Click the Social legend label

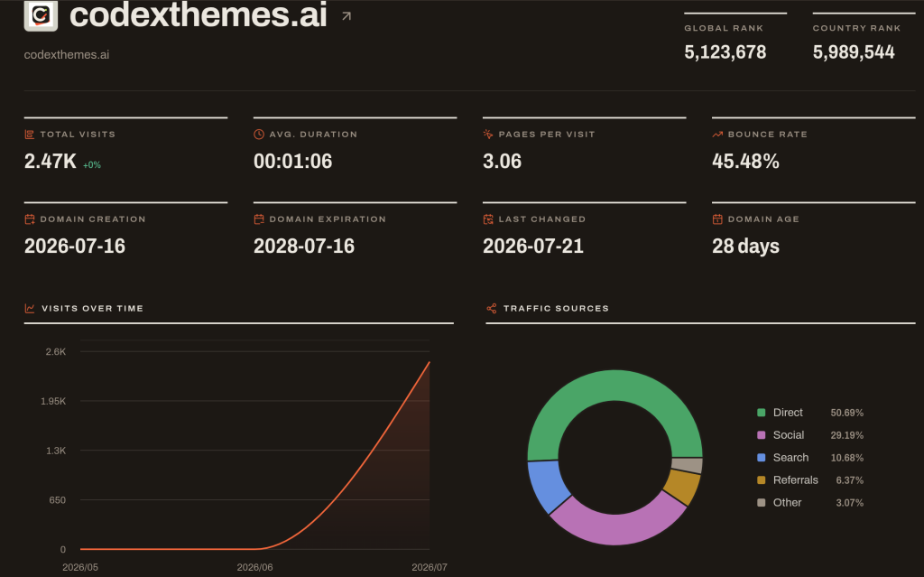tap(789, 435)
